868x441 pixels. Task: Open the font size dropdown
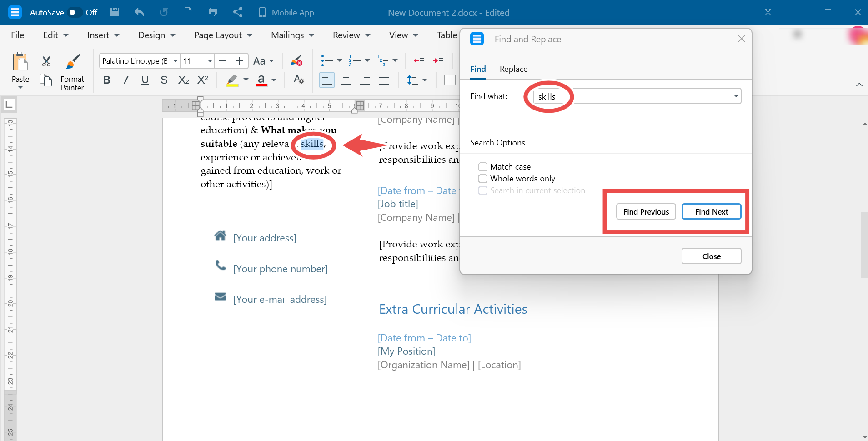(x=210, y=61)
